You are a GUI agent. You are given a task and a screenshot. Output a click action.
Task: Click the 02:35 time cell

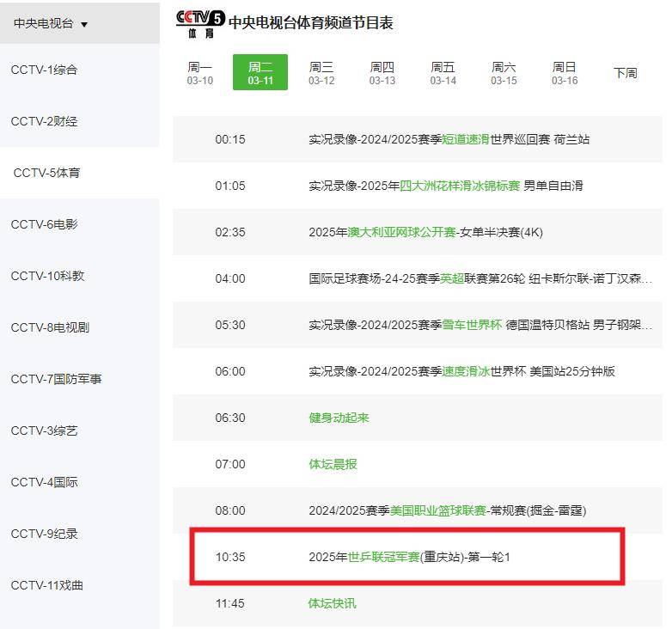click(x=230, y=232)
